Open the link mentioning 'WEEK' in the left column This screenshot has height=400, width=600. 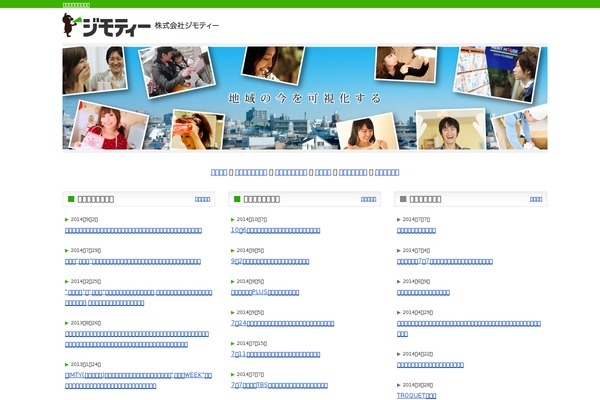click(x=138, y=380)
